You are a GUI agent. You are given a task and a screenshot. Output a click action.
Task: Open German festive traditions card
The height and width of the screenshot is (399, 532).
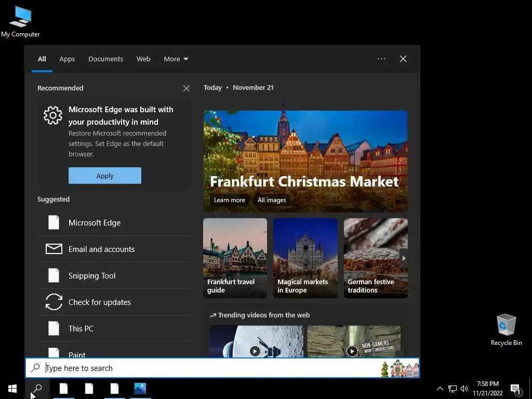tap(376, 258)
